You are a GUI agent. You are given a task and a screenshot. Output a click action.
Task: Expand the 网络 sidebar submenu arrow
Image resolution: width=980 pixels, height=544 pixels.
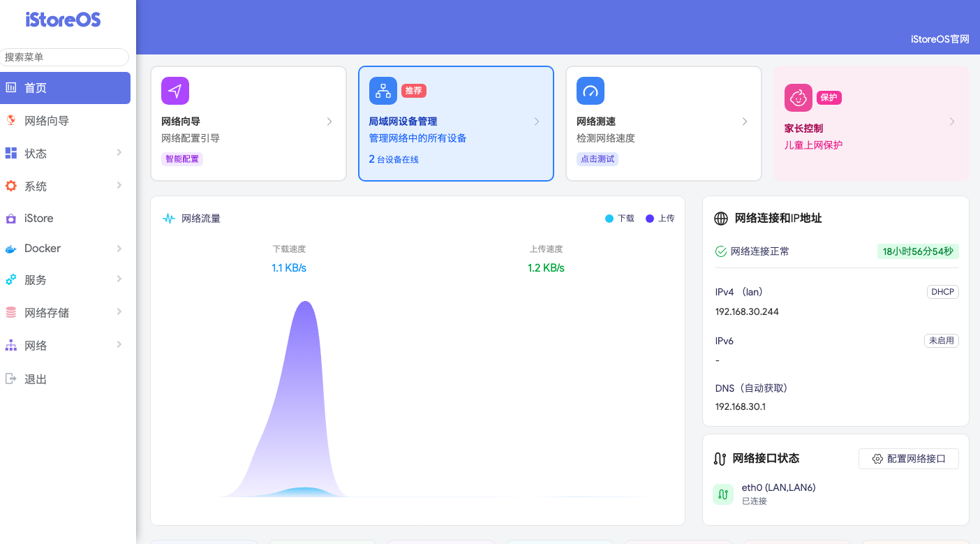point(119,344)
